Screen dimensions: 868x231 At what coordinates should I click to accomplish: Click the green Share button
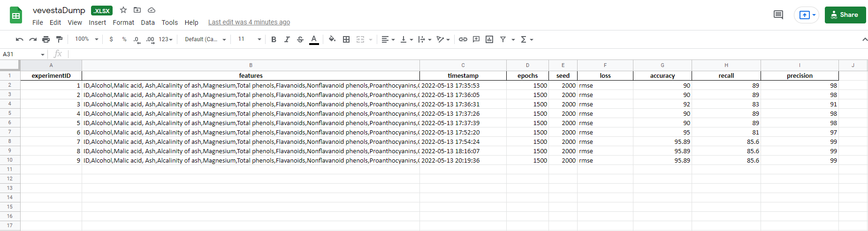(845, 15)
